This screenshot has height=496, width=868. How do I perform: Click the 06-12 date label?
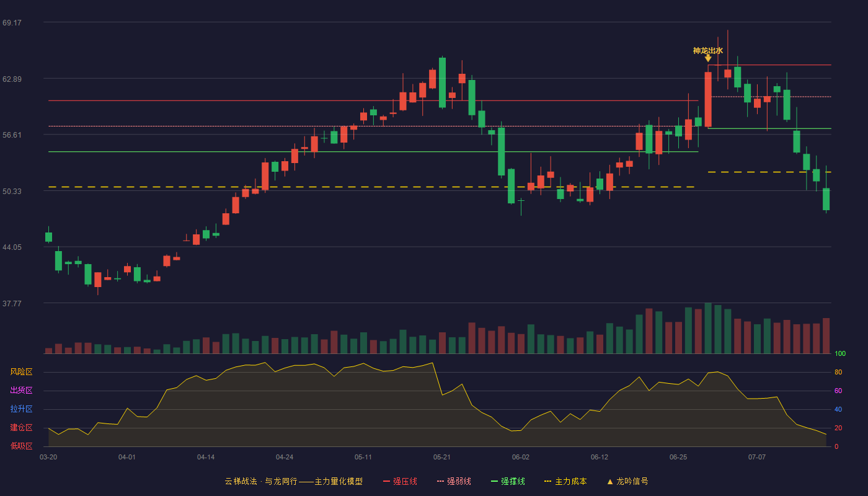click(x=600, y=457)
